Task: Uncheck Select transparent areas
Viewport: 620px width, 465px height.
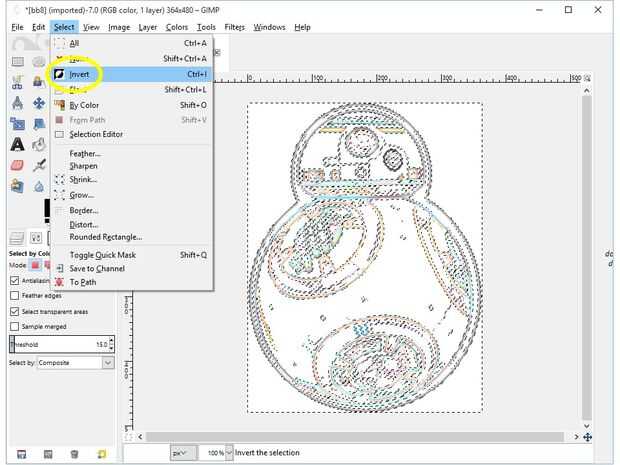Action: [x=15, y=312]
